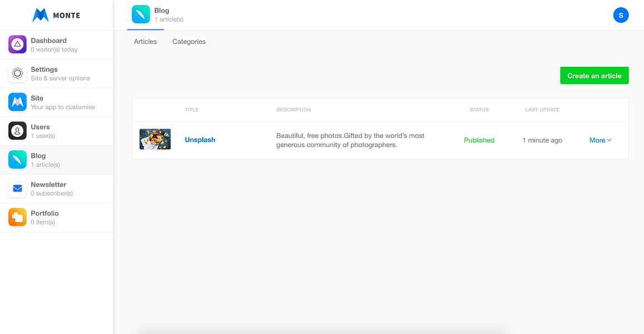
Task: Open the user avatar S menu
Action: point(621,15)
